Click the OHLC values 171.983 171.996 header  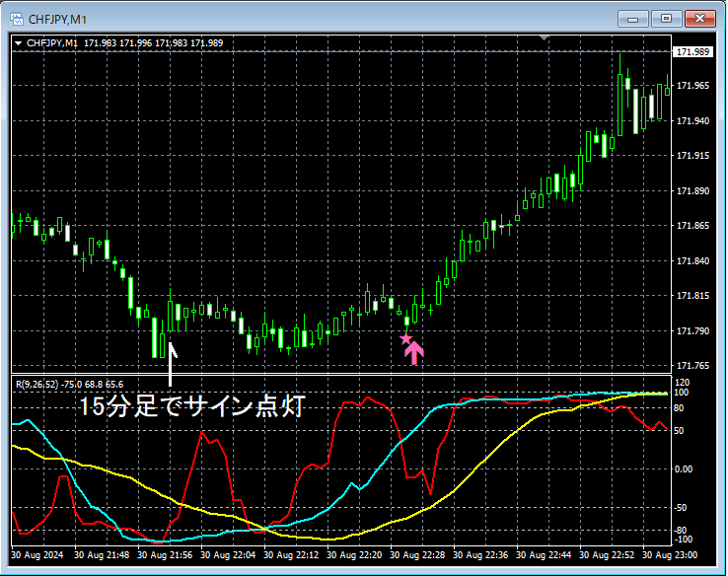153,43
